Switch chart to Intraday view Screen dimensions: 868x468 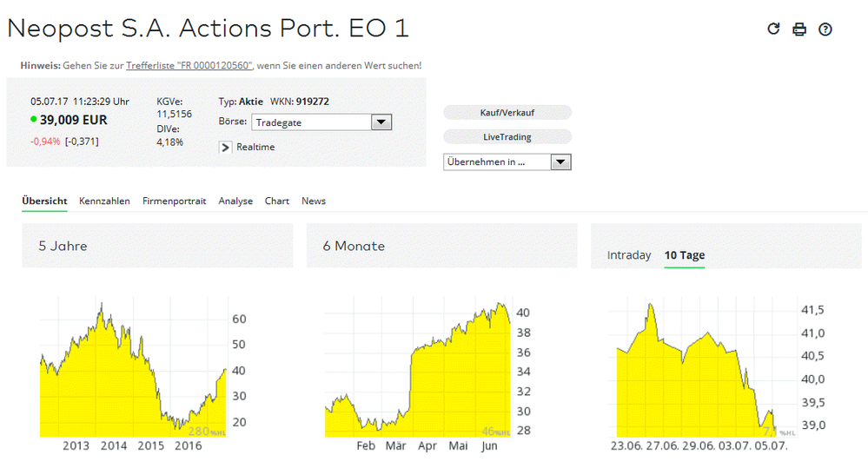[629, 255]
